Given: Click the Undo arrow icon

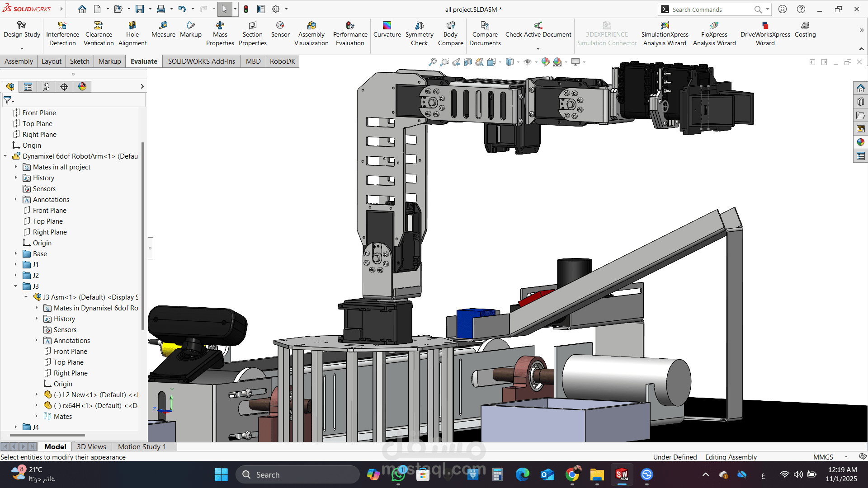Looking at the screenshot, I should [182, 9].
